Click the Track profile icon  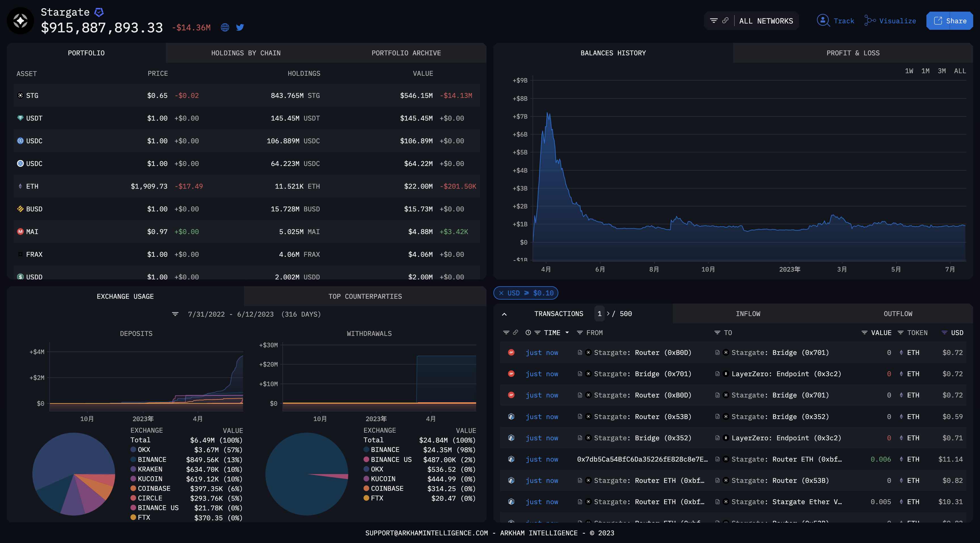coord(823,20)
